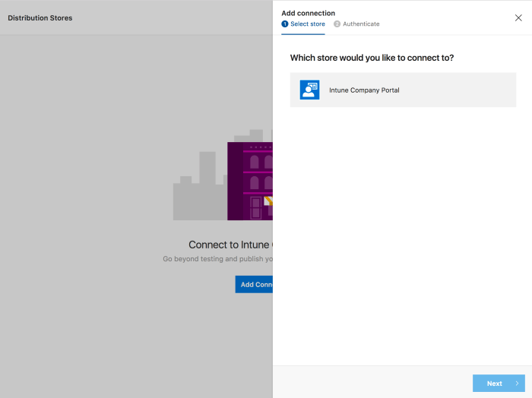The image size is (532, 398).
Task: Close the Add connection panel
Action: (518, 17)
